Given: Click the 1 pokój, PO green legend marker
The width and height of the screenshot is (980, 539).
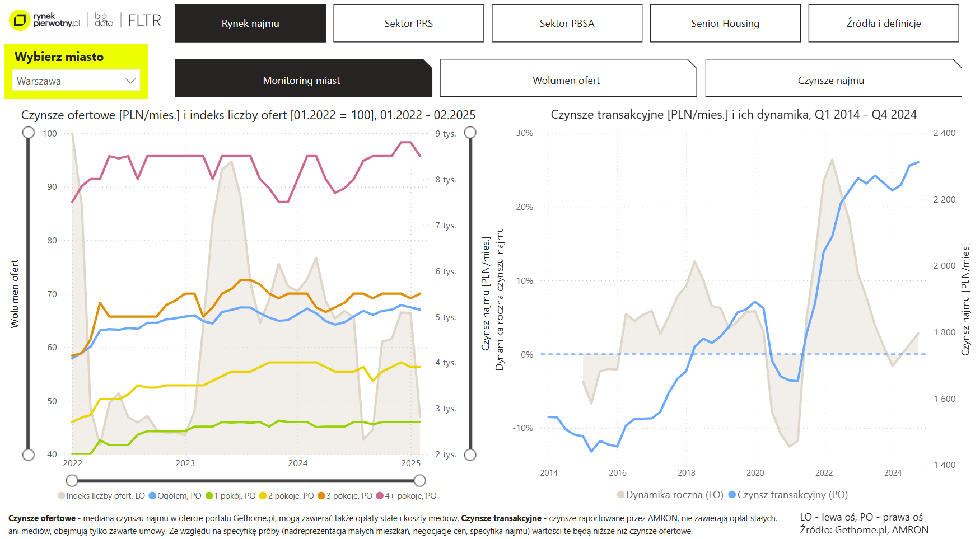Looking at the screenshot, I should [209, 496].
